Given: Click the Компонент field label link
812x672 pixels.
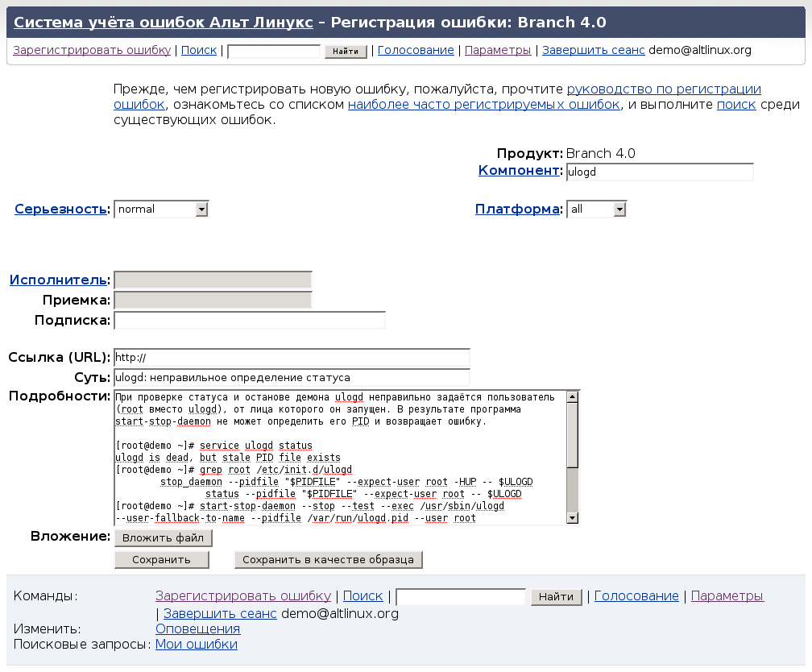Looking at the screenshot, I should pyautogui.click(x=519, y=170).
